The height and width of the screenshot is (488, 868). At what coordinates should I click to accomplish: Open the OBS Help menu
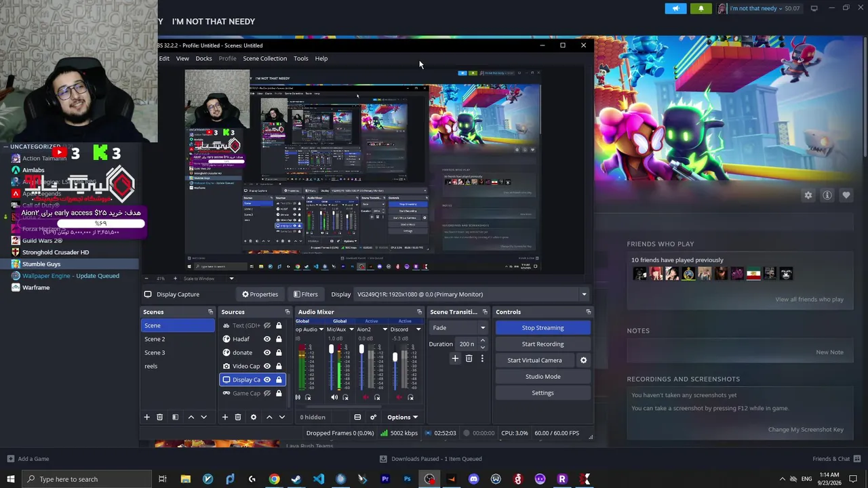[321, 58]
